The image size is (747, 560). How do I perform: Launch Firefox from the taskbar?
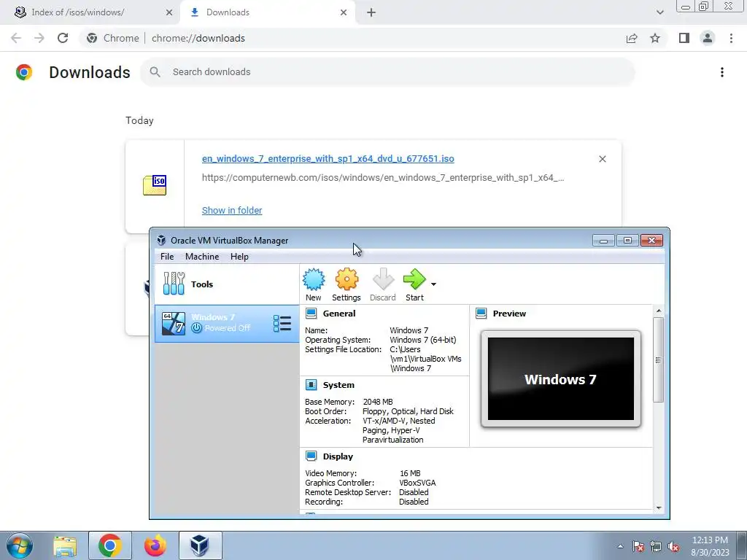[x=155, y=545]
